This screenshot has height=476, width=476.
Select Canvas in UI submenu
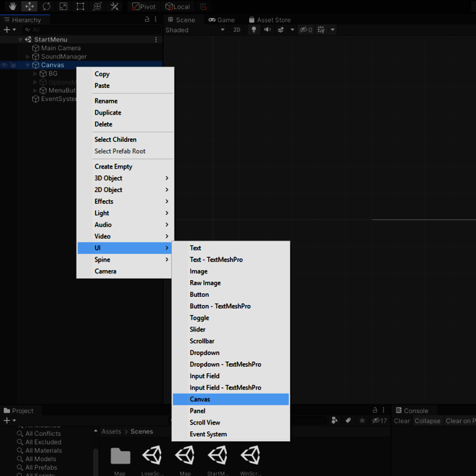[231, 400]
